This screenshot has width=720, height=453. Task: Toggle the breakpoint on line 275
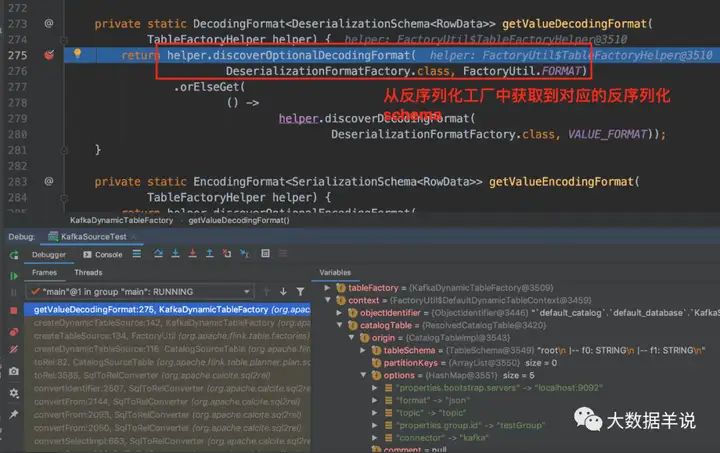point(49,55)
